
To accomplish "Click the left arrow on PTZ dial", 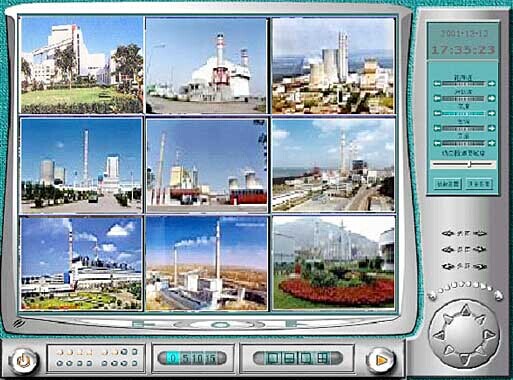I will point(439,335).
